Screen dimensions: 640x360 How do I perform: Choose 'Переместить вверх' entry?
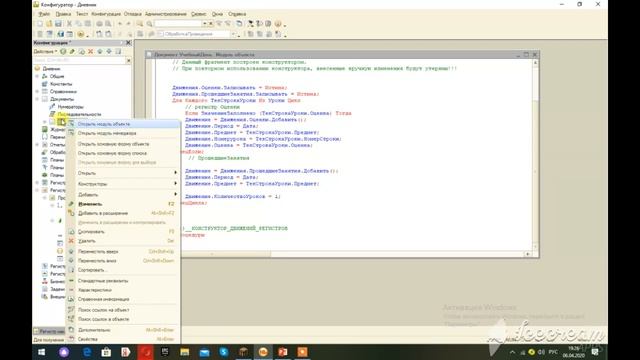[x=122, y=251]
